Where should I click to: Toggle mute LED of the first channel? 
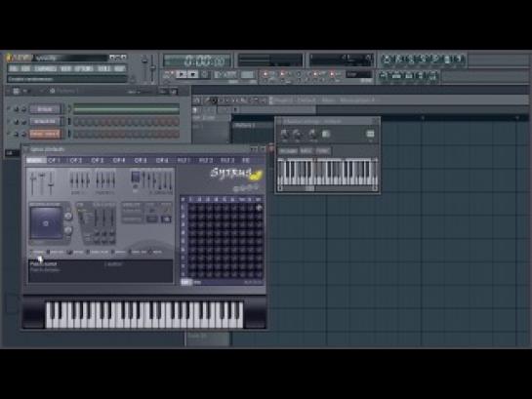[x=9, y=109]
